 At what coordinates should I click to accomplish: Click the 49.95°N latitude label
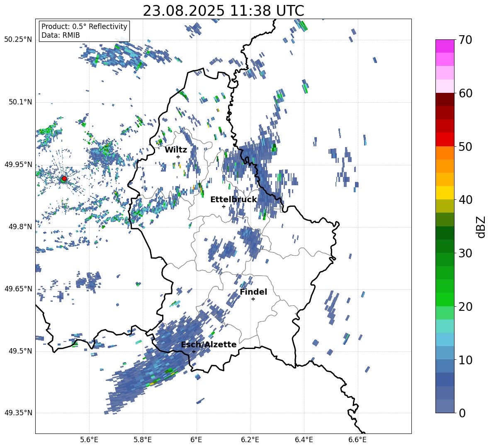[x=18, y=164]
